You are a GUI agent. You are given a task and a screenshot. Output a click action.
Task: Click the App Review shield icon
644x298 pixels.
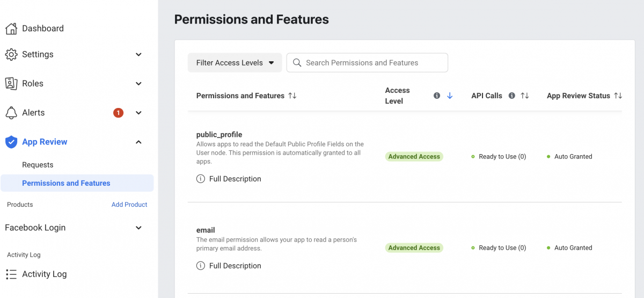click(11, 142)
